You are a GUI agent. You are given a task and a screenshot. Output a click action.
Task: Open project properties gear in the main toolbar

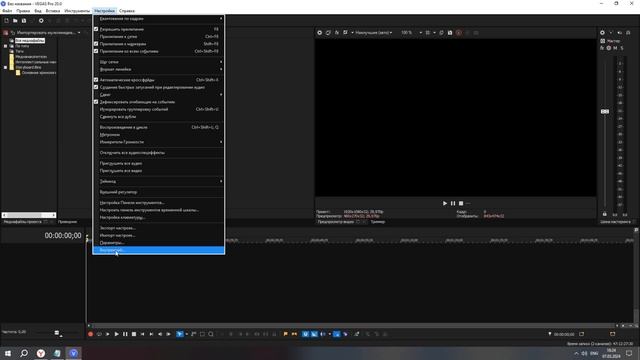41,20
